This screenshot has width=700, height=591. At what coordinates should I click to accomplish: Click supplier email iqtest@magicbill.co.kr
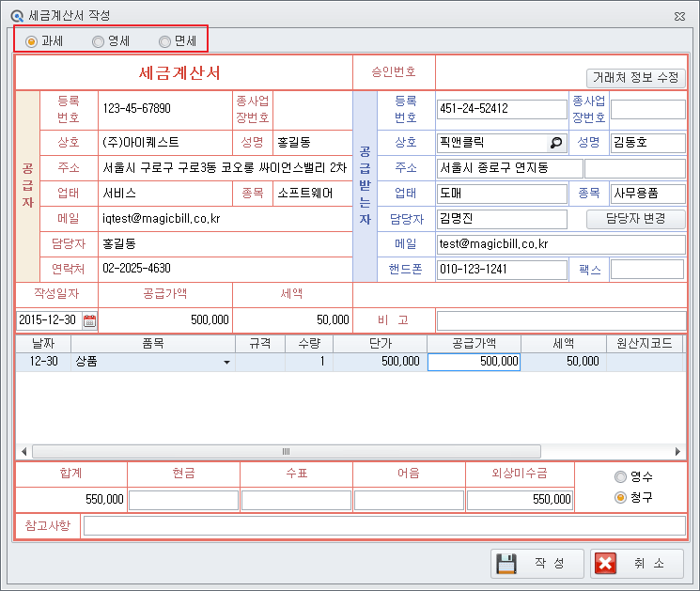pyautogui.click(x=162, y=219)
